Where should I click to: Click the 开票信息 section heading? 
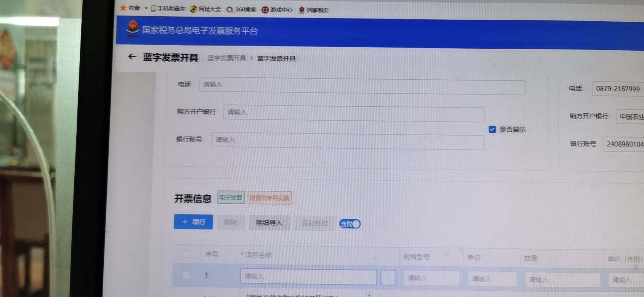[193, 199]
